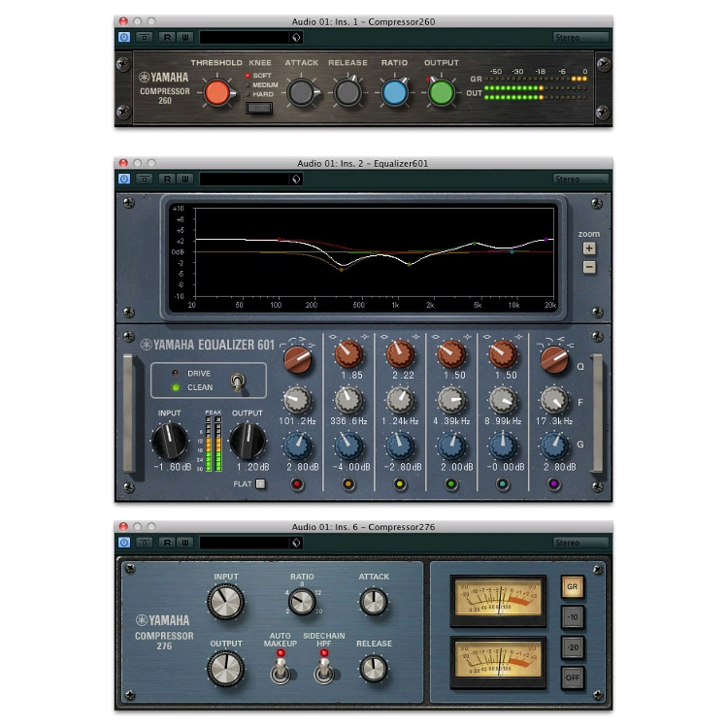Click the Q knob showing 1.85
This screenshot has height=728, width=728.
[348, 353]
